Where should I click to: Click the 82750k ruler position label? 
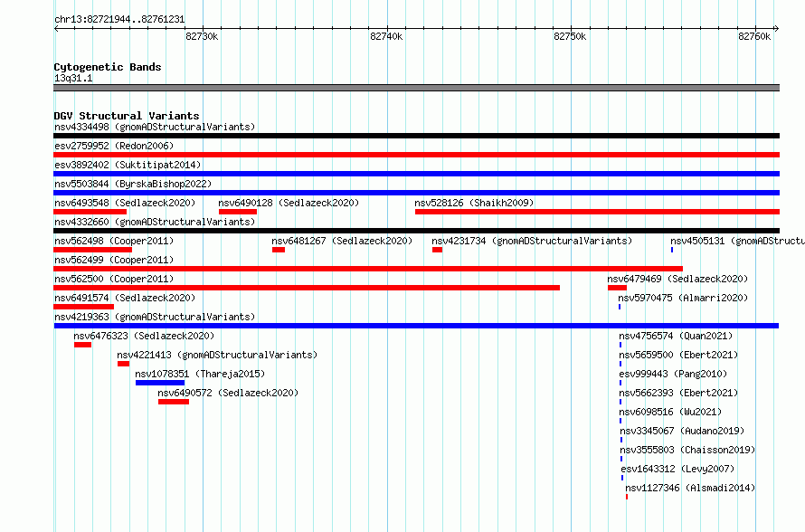coord(570,36)
